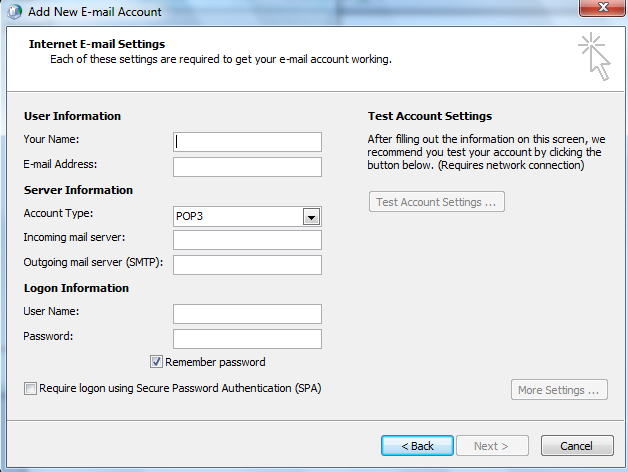
Task: Focus the Your Name text field
Action: (x=247, y=141)
